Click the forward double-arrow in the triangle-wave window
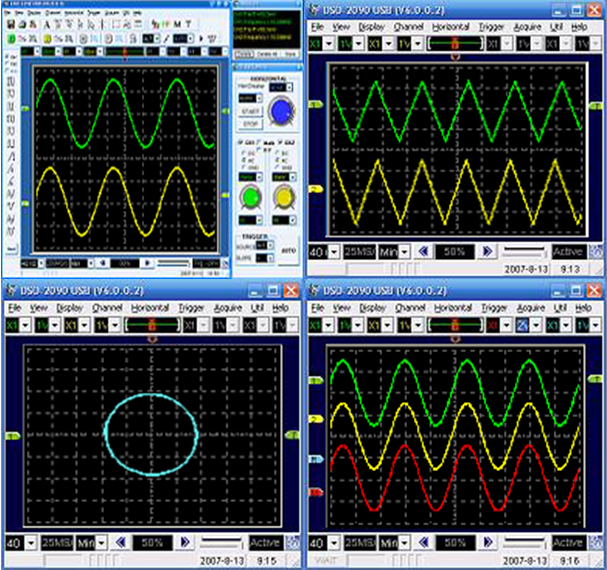Screen dimensions: 607x570 tap(487, 252)
